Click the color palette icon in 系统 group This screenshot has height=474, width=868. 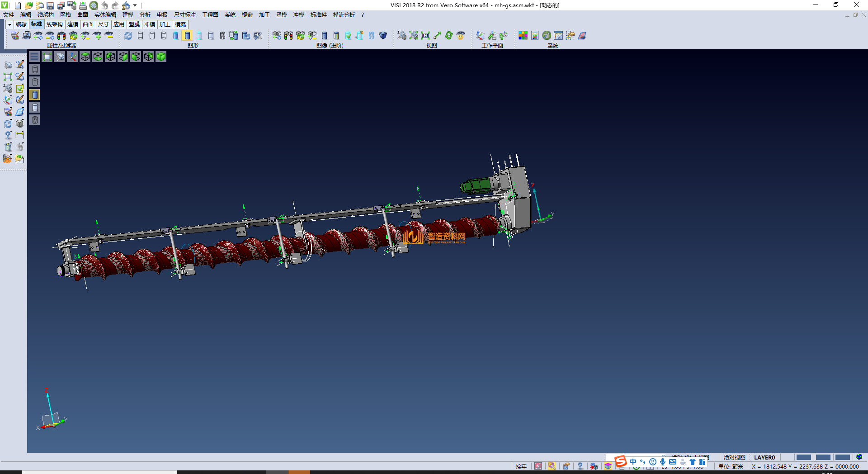tap(523, 36)
